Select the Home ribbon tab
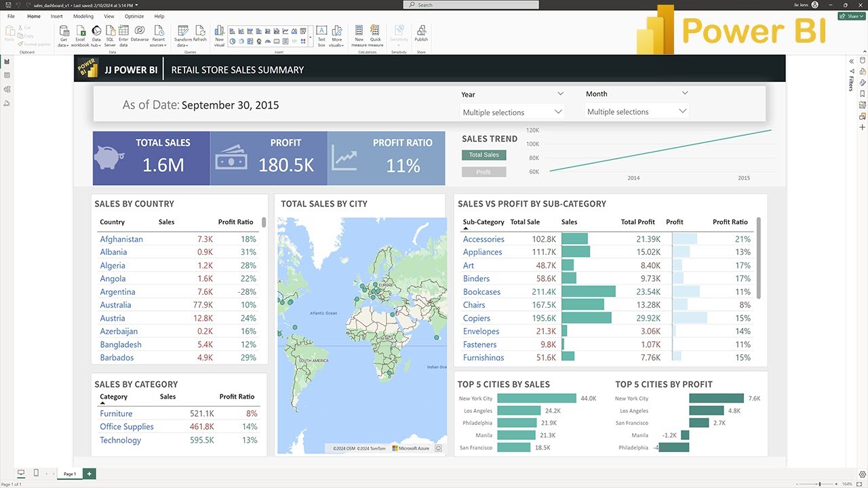 [x=33, y=16]
